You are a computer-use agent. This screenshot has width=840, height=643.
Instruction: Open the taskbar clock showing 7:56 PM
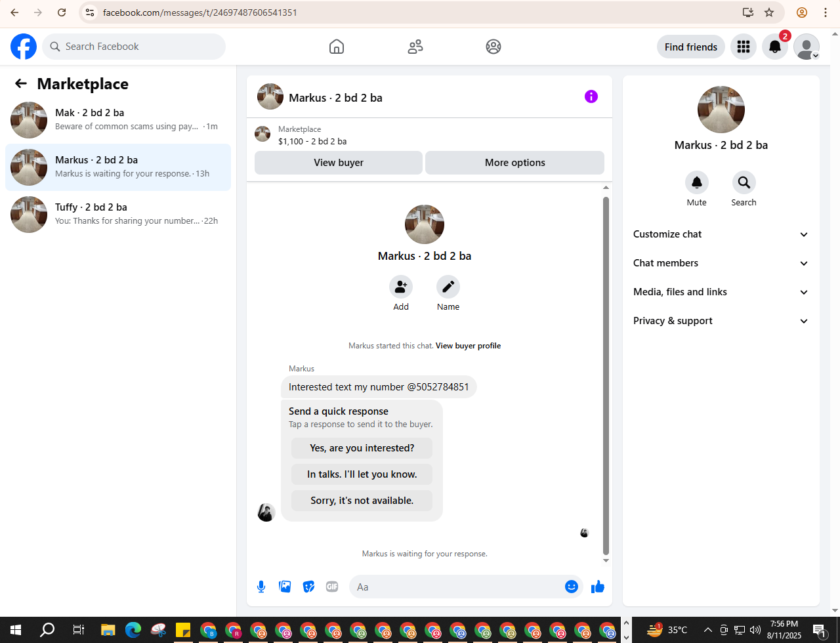(784, 630)
